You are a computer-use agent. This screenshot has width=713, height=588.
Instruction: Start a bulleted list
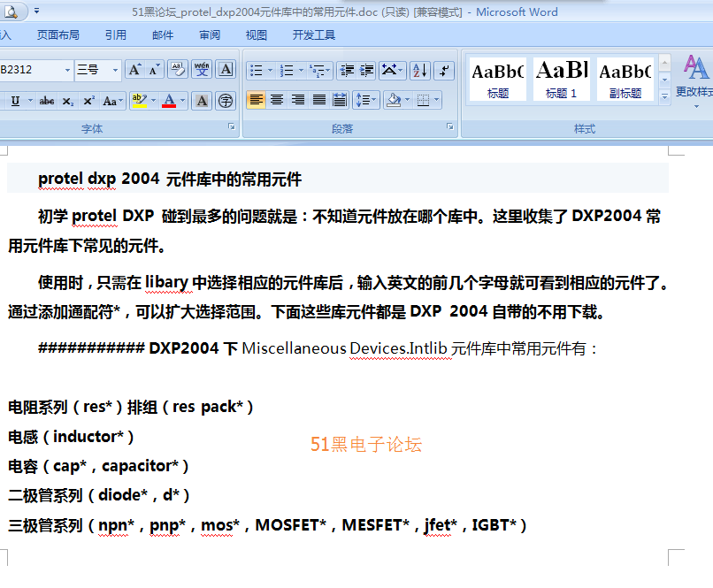pos(256,71)
